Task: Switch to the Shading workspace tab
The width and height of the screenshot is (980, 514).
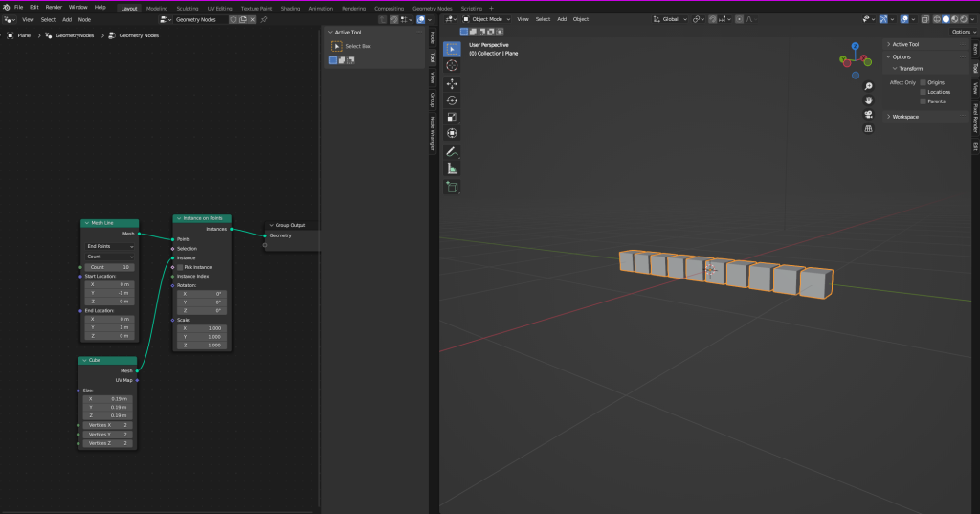Action: pyautogui.click(x=290, y=8)
